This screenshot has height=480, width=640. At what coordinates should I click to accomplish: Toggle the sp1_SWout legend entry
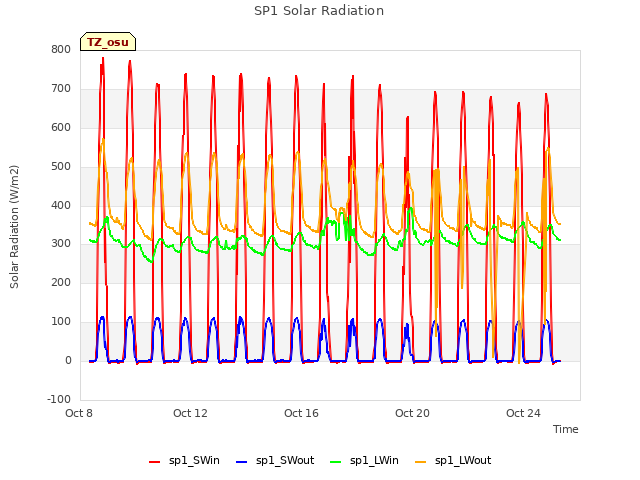275,461
